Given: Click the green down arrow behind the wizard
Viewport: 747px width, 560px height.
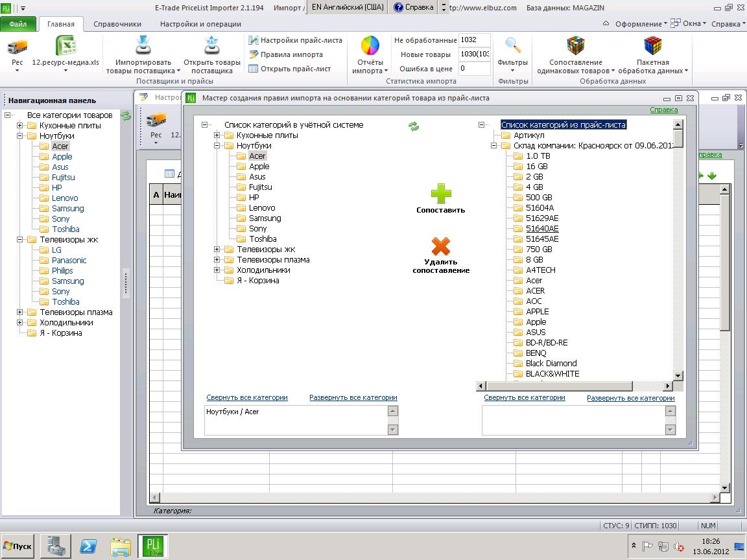Looking at the screenshot, I should coord(712,176).
